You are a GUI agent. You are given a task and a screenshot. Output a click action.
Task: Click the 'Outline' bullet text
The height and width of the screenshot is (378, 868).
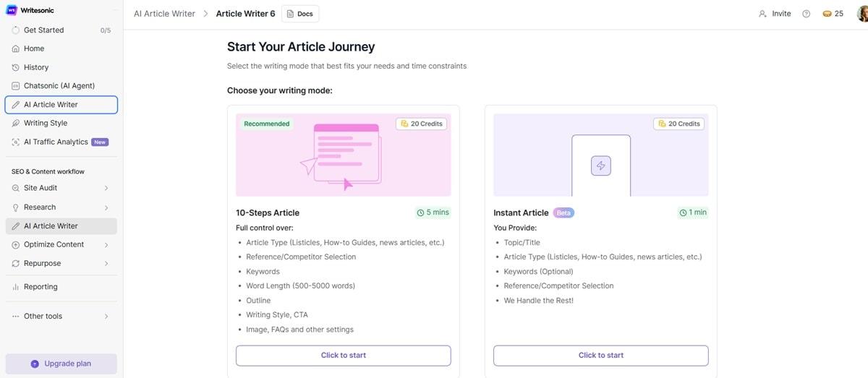tap(258, 301)
